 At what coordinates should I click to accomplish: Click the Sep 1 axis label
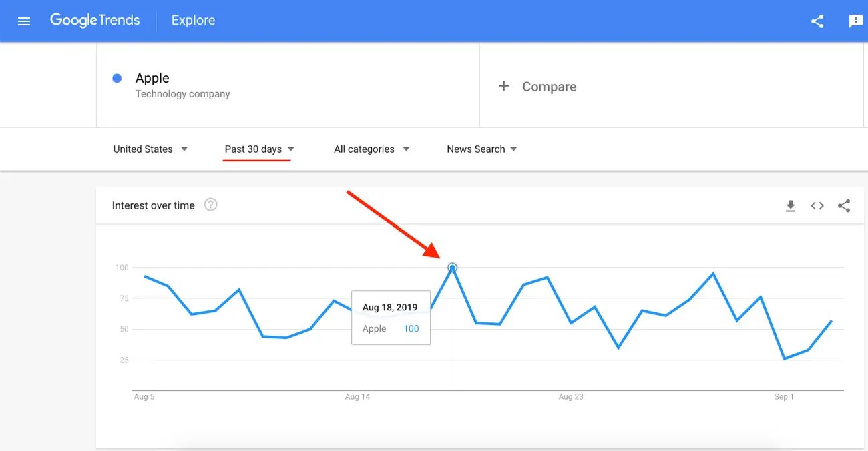[x=784, y=397]
